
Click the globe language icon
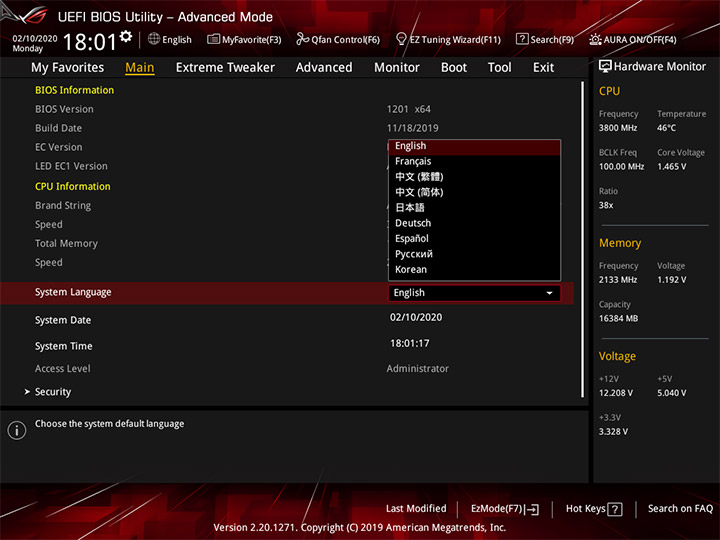154,39
